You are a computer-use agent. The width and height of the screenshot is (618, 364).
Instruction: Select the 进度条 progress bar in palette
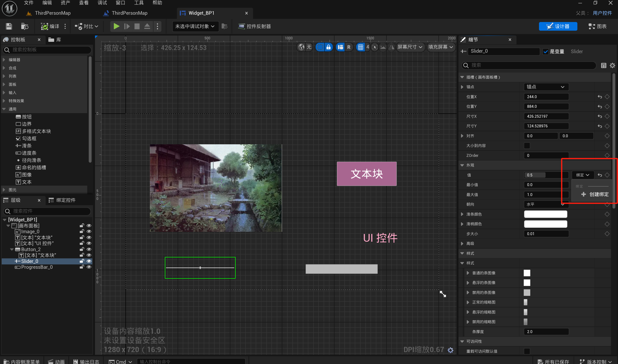tap(26, 153)
